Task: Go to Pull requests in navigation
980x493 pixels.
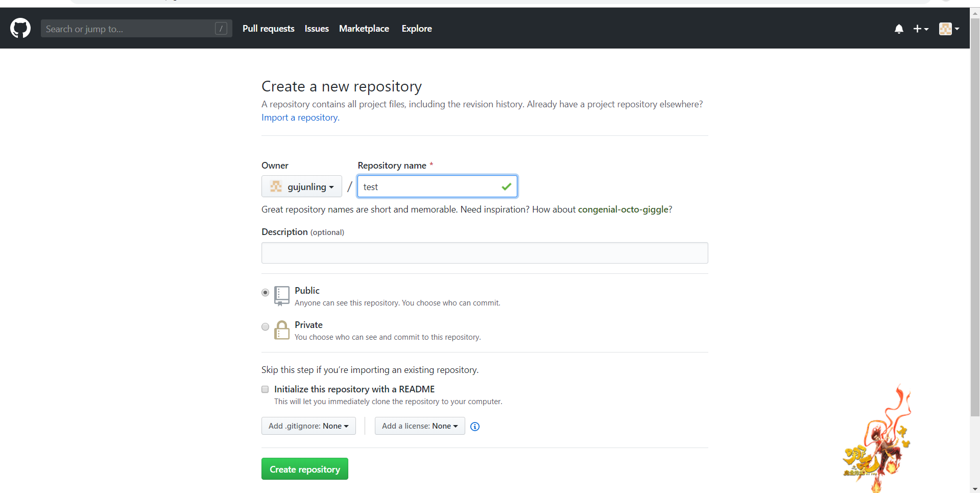Action: click(268, 29)
